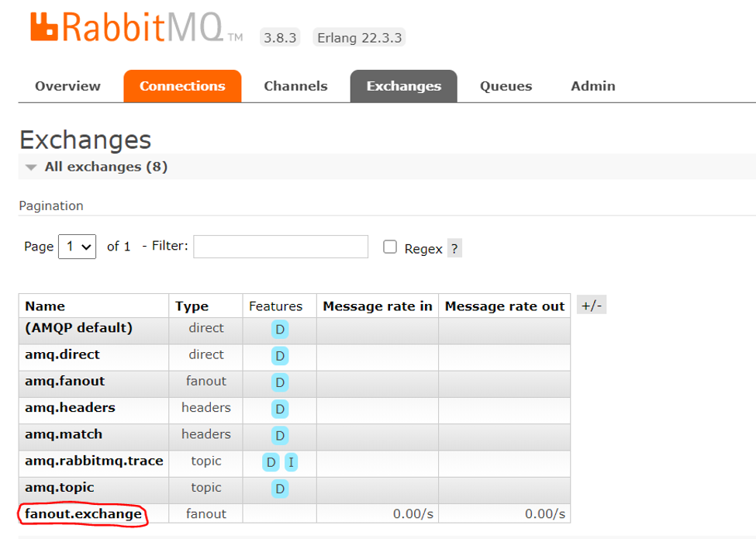Click the +/- column visibility button

(x=591, y=304)
